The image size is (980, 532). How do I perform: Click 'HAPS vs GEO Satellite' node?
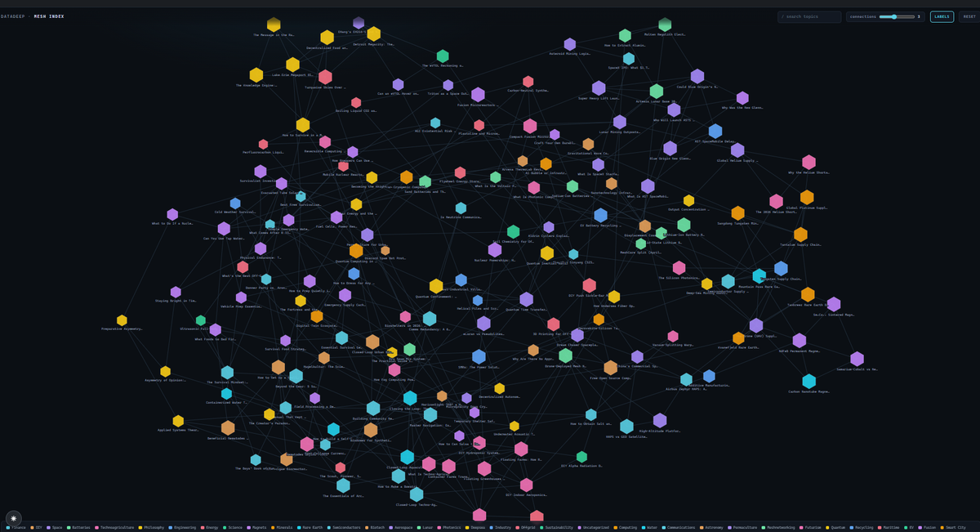coord(626,427)
